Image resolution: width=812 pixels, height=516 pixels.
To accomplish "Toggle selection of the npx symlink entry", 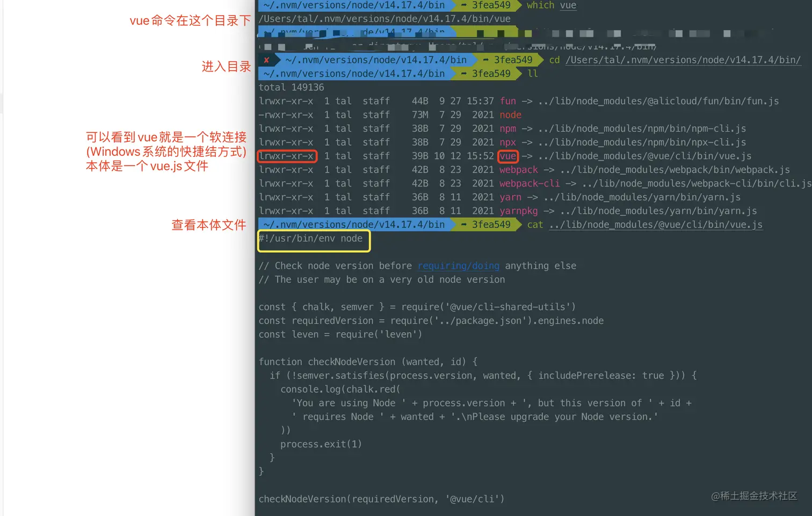I will pyautogui.click(x=510, y=142).
